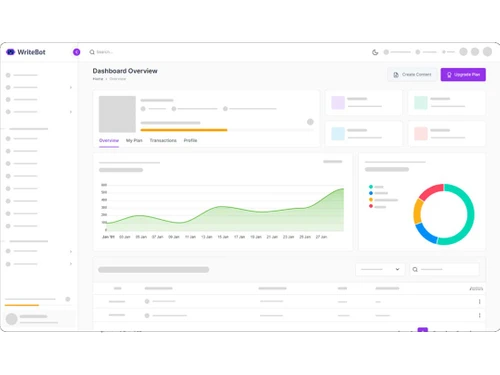This screenshot has width=500, height=375.
Task: Select the Overview tab
Action: [x=109, y=141]
